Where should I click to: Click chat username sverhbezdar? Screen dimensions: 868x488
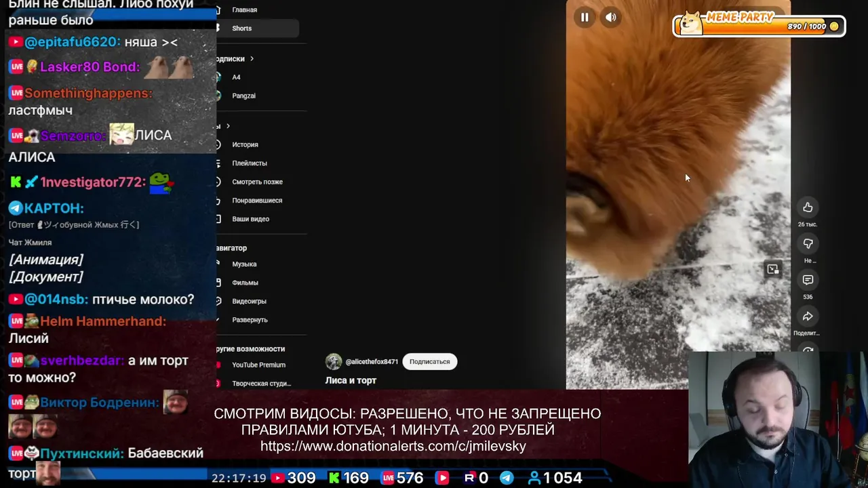coord(82,361)
